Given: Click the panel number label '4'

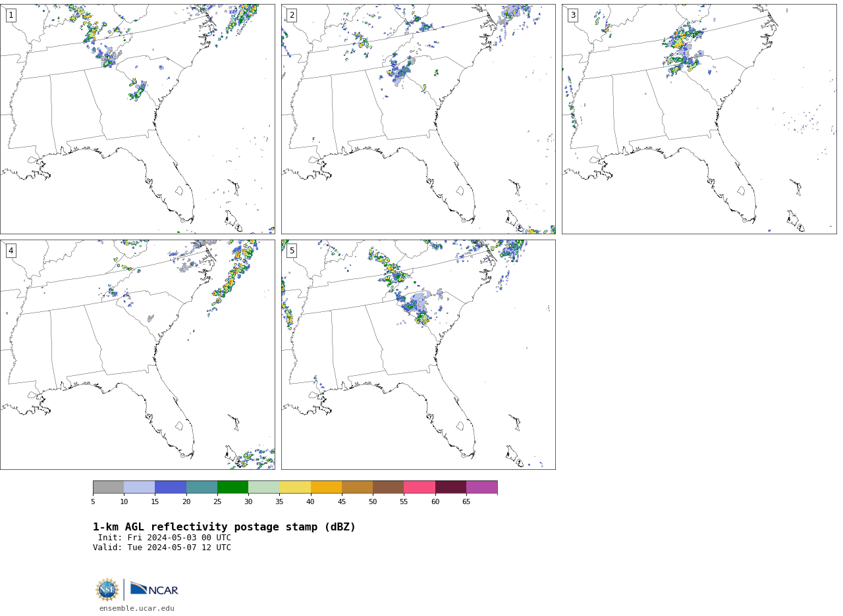Looking at the screenshot, I should click(11, 251).
